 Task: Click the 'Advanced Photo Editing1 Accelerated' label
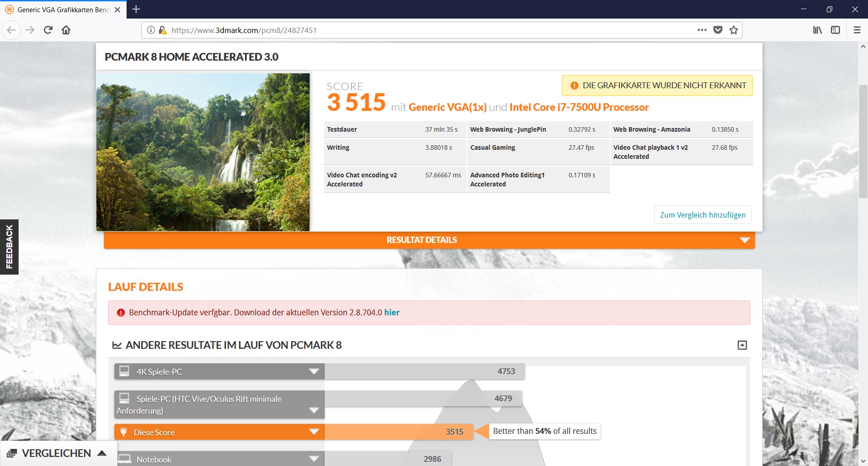(x=507, y=180)
